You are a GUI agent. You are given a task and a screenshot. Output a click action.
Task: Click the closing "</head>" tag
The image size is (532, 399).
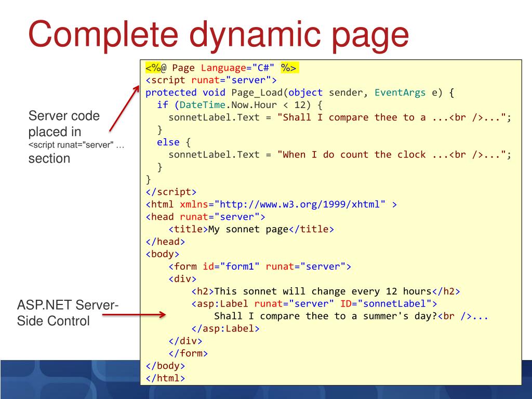click(165, 242)
